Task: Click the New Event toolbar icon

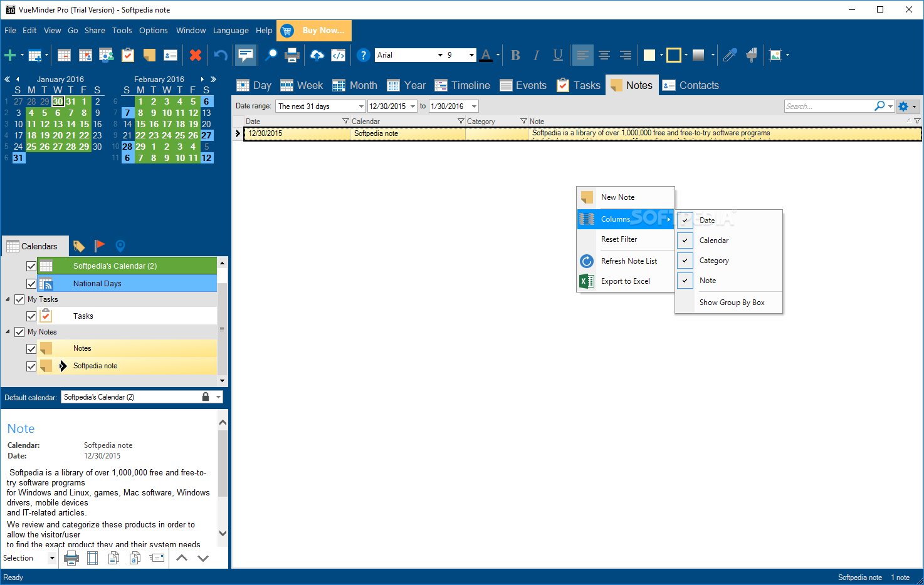Action: pyautogui.click(x=64, y=55)
